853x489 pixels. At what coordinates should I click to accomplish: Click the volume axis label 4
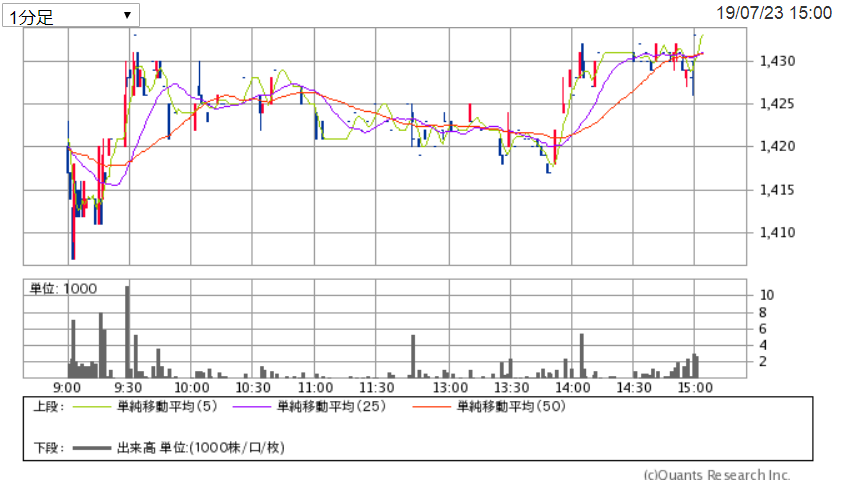[763, 345]
